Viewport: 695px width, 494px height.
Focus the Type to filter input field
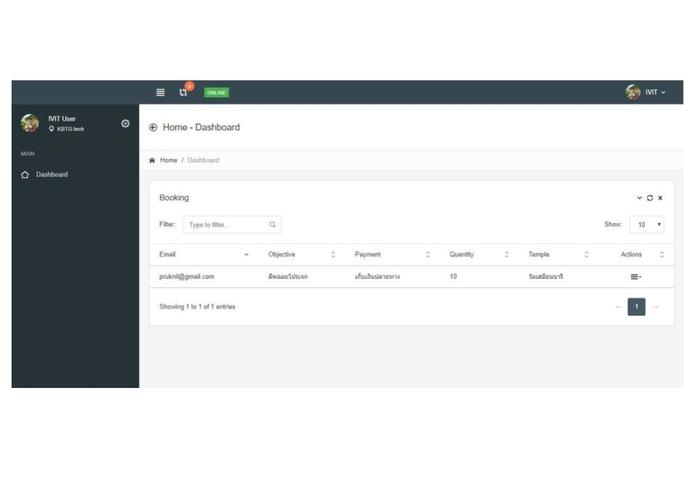(x=232, y=225)
